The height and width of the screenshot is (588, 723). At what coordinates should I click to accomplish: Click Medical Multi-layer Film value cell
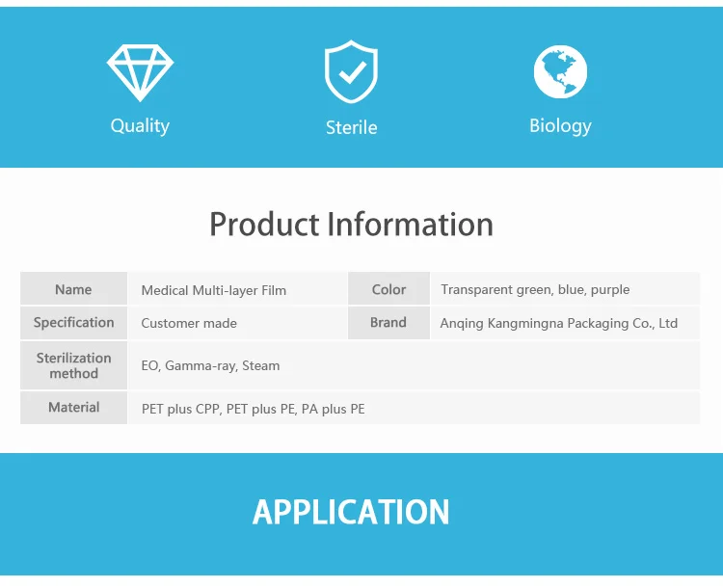click(x=237, y=288)
